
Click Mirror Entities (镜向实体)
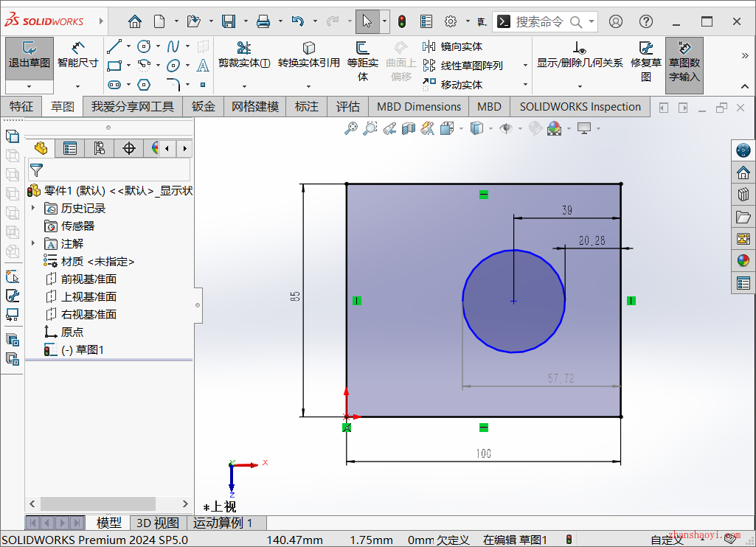[x=452, y=46]
